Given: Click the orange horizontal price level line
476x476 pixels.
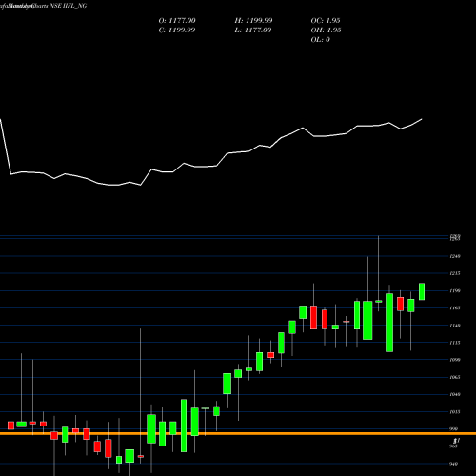Looking at the screenshot, I should pyautogui.click(x=238, y=433).
